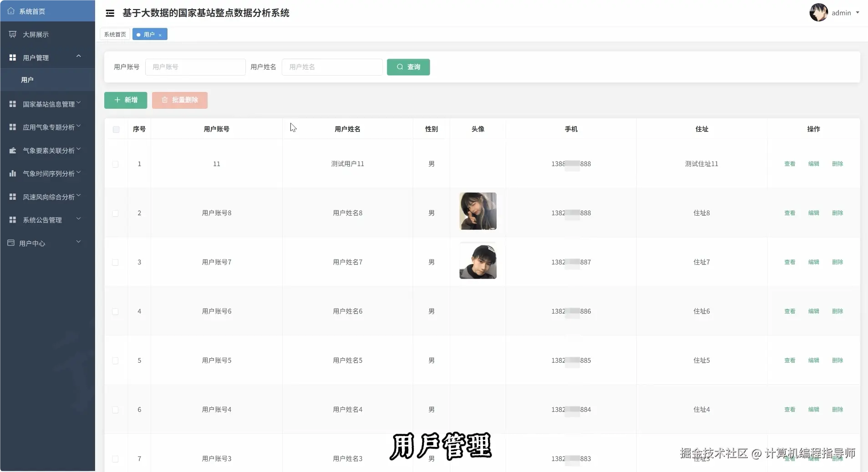868x472 pixels.
Task: Click the home icon beside 系统首页
Action: tap(11, 11)
